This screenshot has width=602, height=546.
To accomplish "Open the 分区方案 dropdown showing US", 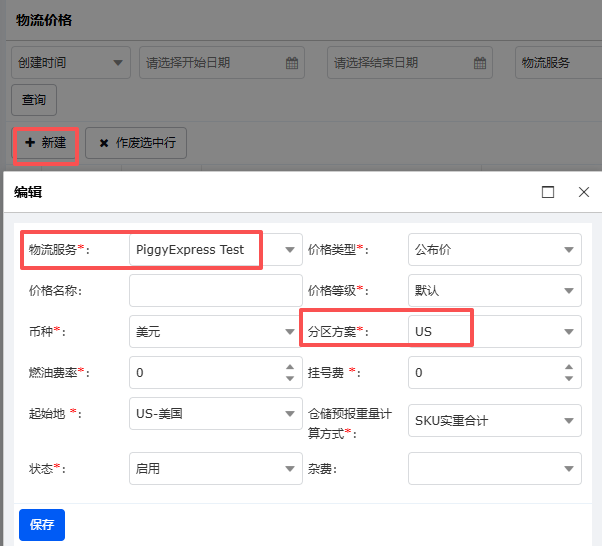I will (x=569, y=331).
